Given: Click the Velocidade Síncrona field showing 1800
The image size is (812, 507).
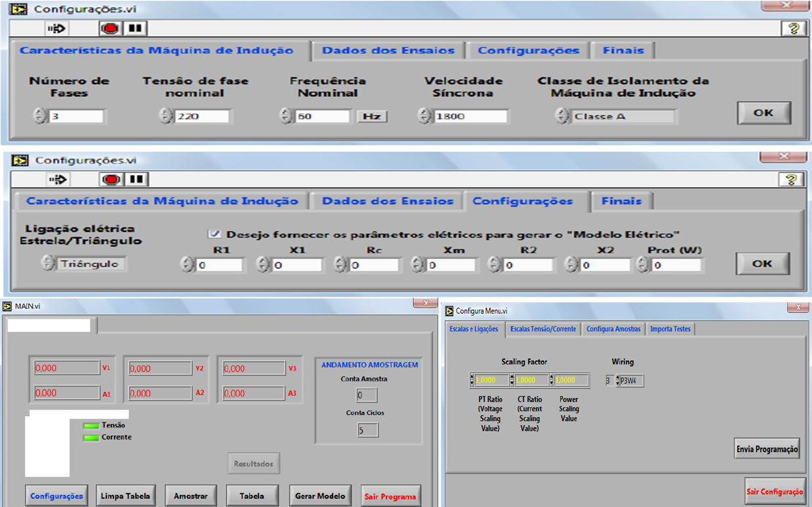Looking at the screenshot, I should [470, 116].
